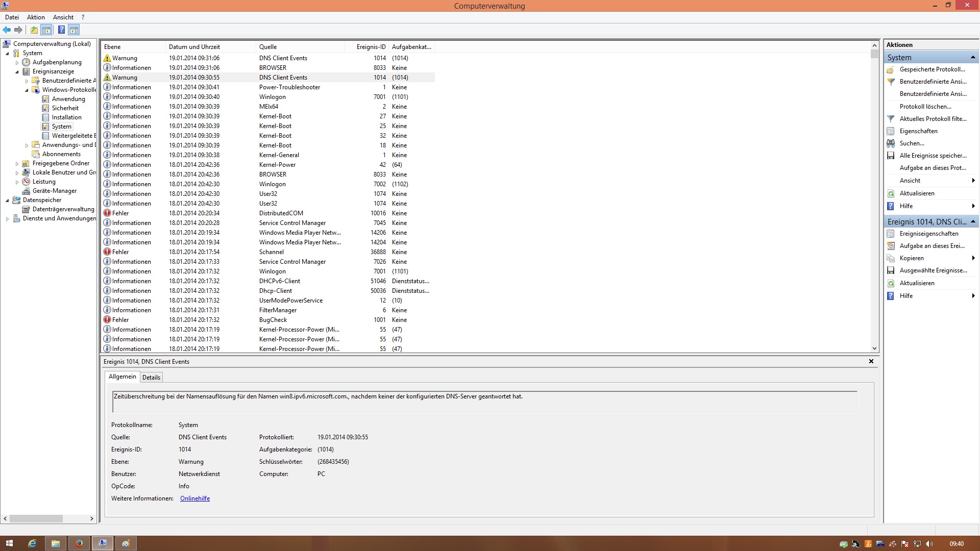Collapse the System actions section header

(x=973, y=57)
